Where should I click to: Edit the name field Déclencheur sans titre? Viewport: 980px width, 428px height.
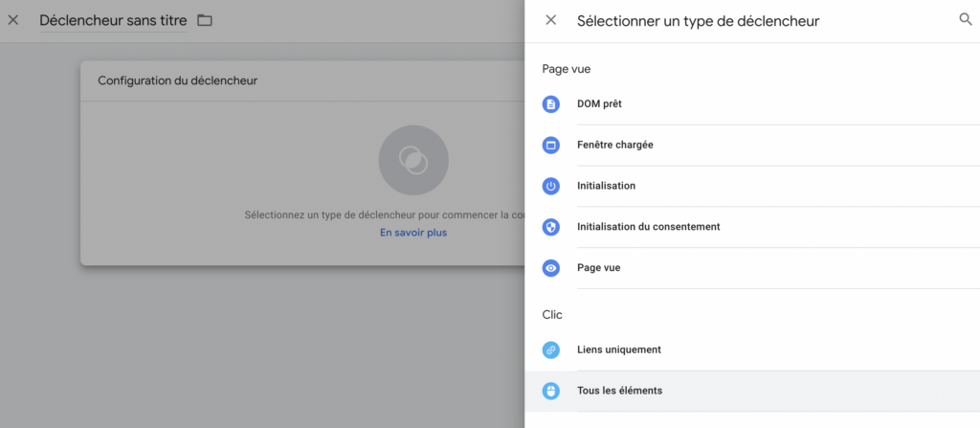pos(113,20)
